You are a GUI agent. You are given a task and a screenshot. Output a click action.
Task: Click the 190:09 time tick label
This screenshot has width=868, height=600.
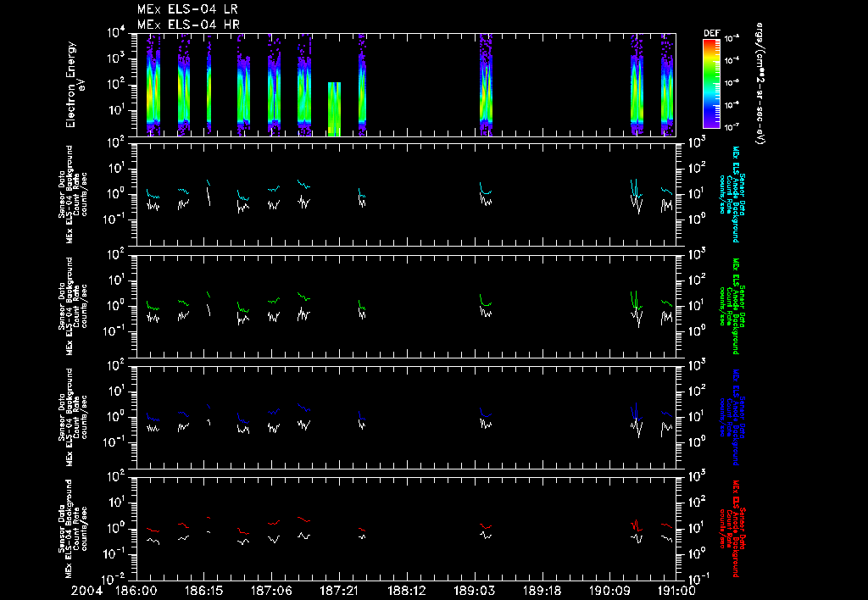609,592
